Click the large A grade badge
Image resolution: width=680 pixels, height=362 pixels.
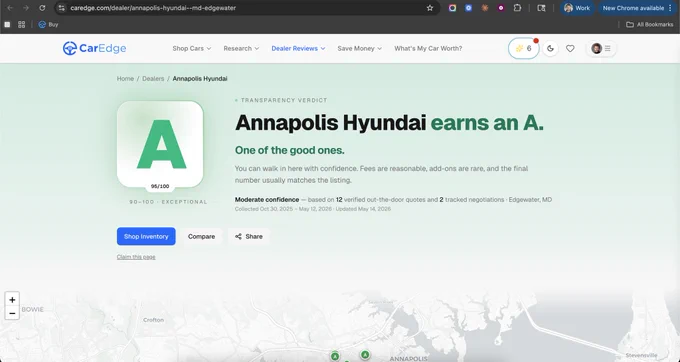click(x=160, y=144)
